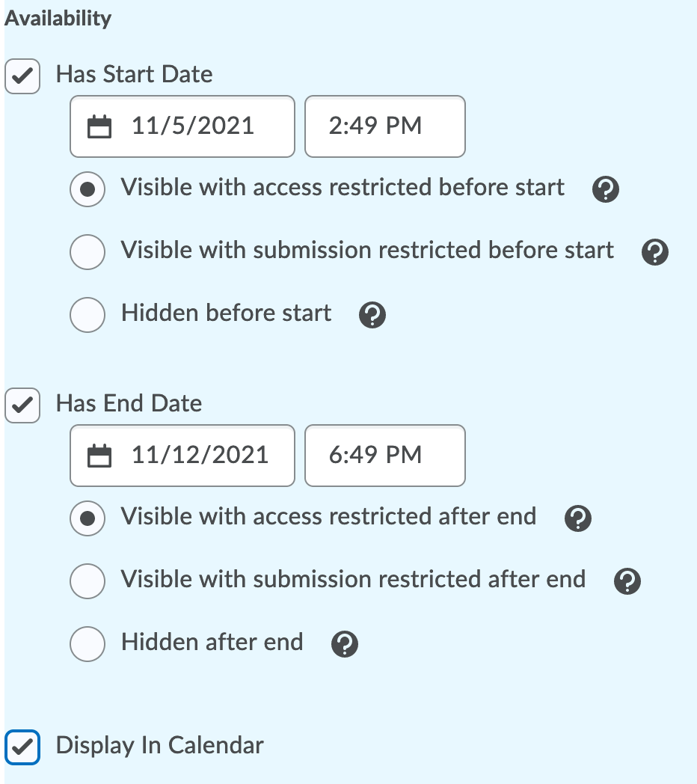Show help for Hidden before start

[372, 316]
